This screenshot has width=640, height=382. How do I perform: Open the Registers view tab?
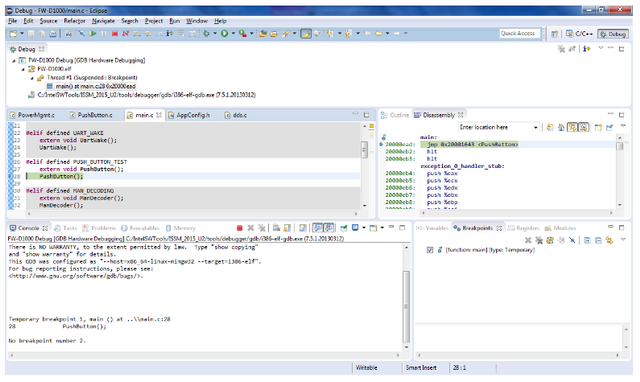pos(524,228)
